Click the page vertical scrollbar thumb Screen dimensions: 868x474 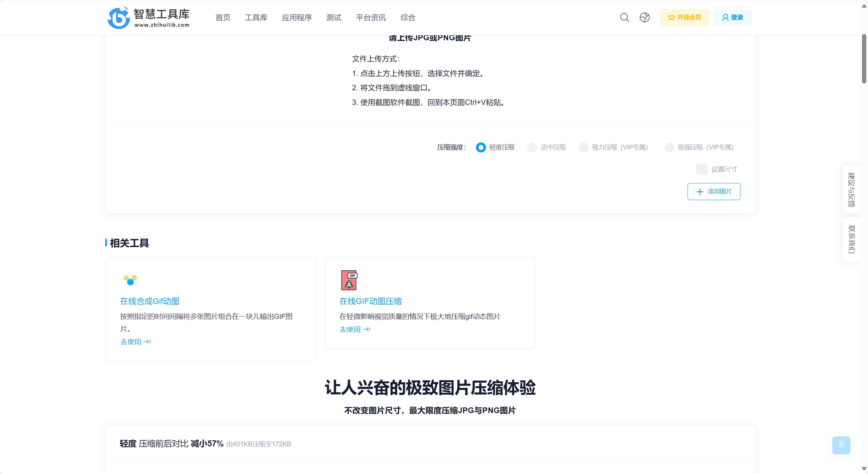(x=864, y=59)
